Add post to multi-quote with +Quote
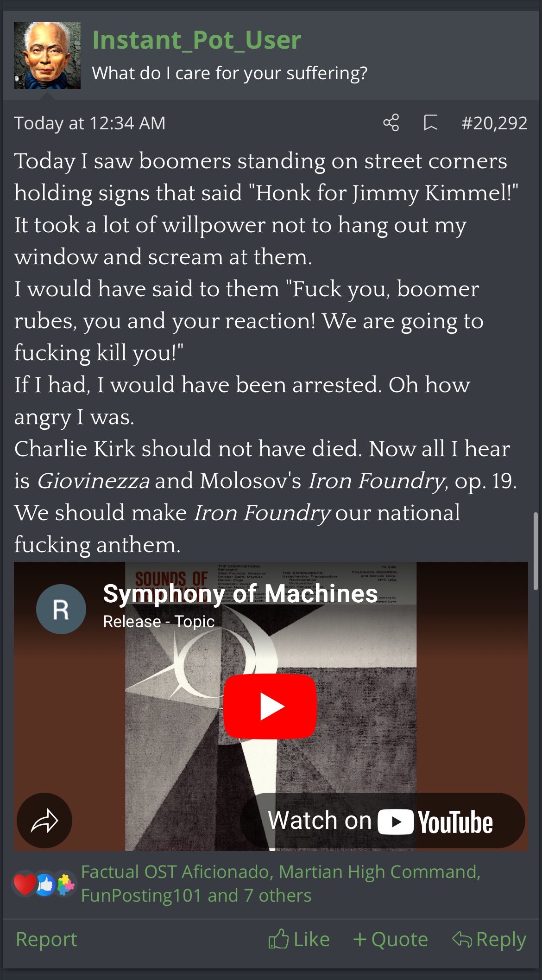This screenshot has height=980, width=542. tap(390, 939)
